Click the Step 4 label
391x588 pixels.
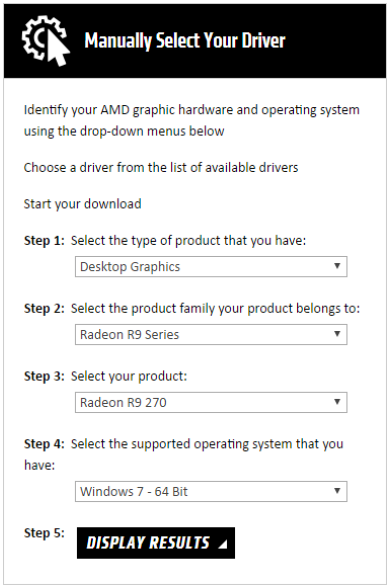[44, 444]
